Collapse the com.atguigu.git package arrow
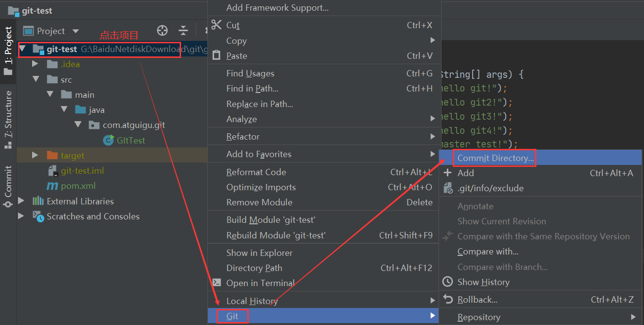644x325 pixels. (78, 125)
